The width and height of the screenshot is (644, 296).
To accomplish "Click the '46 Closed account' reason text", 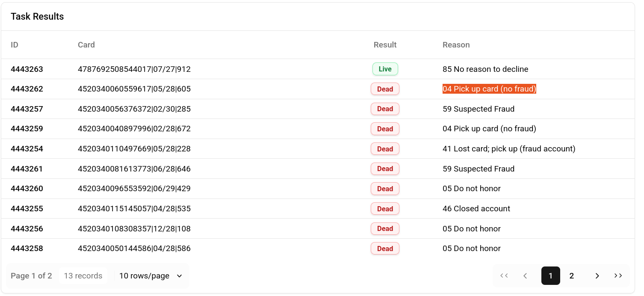I will [476, 209].
